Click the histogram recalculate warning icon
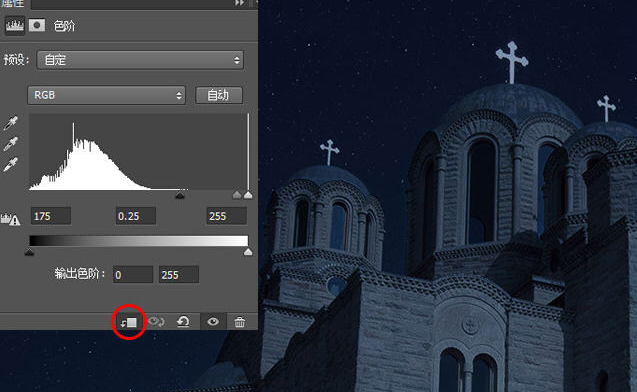The height and width of the screenshot is (392, 637). click(x=11, y=219)
